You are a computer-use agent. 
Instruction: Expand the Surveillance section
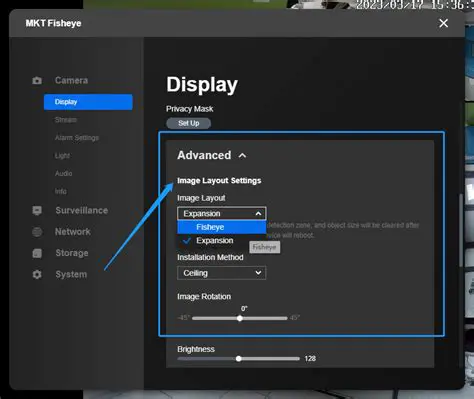point(82,210)
